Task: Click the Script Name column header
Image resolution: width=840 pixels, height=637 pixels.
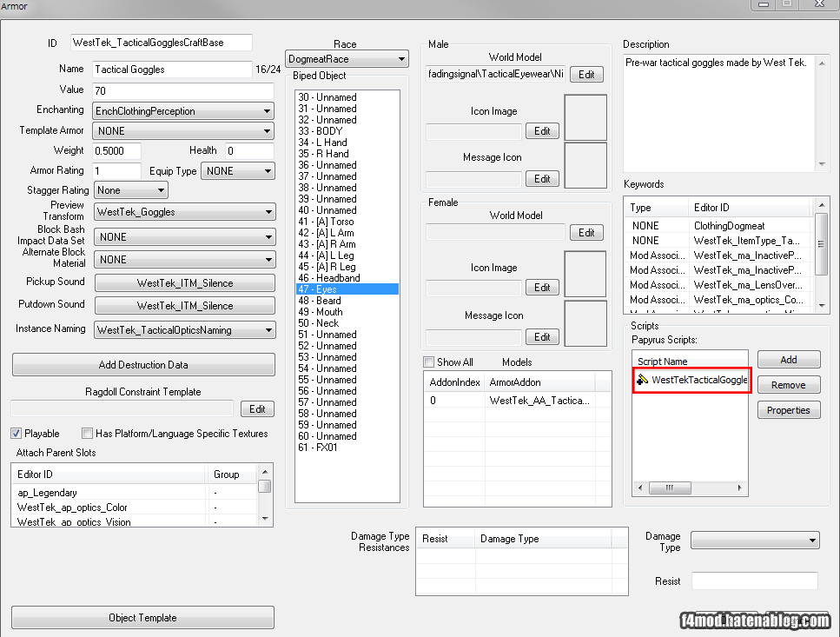Action: pos(690,362)
